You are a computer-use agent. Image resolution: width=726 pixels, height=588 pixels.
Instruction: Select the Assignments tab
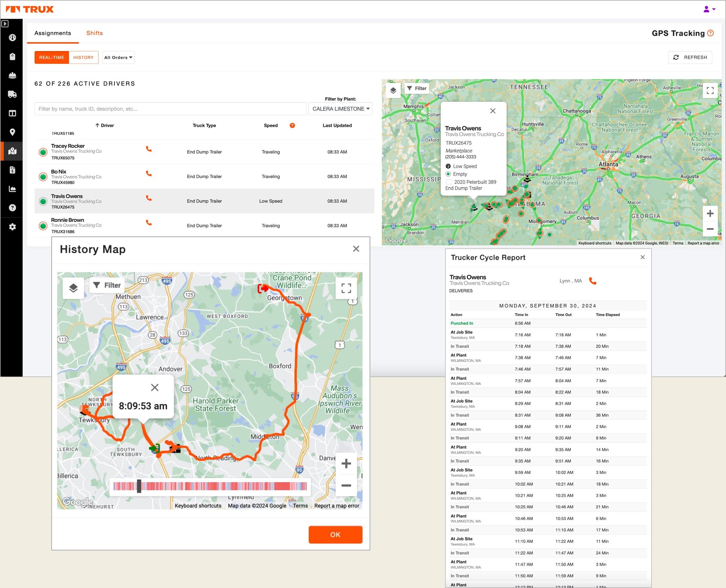(x=53, y=33)
